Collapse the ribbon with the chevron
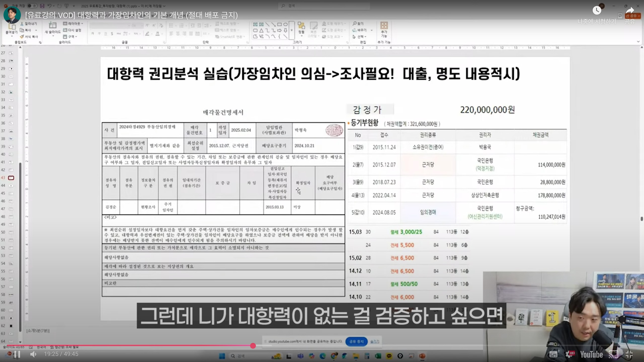 (x=638, y=41)
